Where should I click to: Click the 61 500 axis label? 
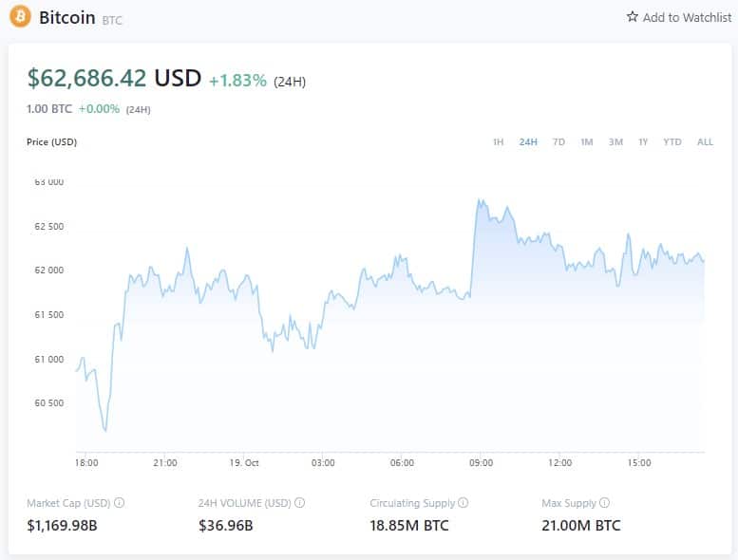(49, 315)
